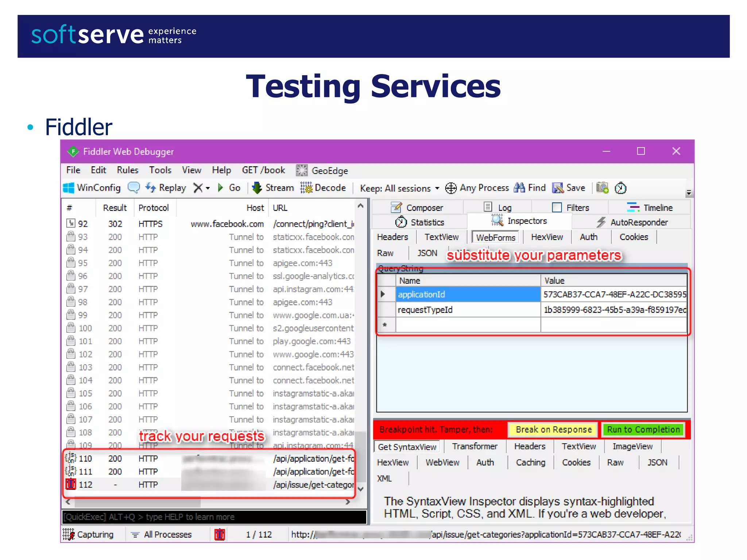Image resolution: width=747 pixels, height=560 pixels.
Task: Click the Remove sessions X icon
Action: (x=198, y=188)
